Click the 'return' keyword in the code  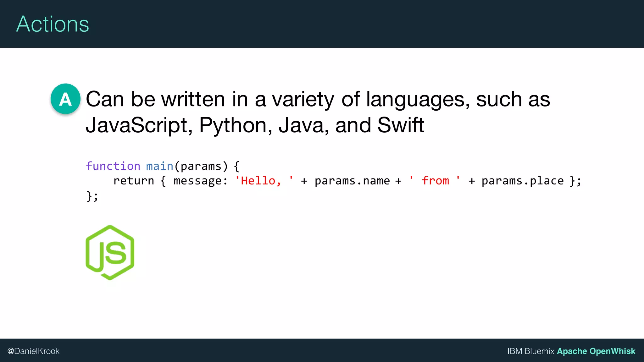click(134, 181)
